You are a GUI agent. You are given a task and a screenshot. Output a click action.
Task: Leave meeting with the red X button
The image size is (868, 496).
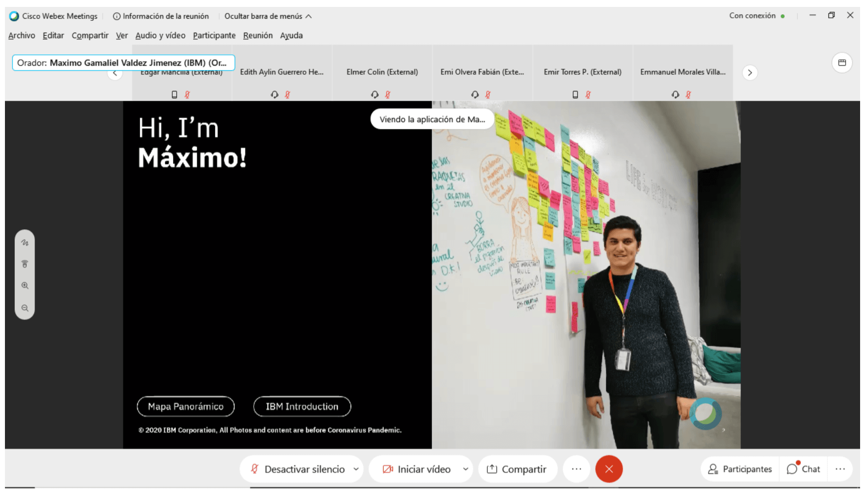point(609,469)
